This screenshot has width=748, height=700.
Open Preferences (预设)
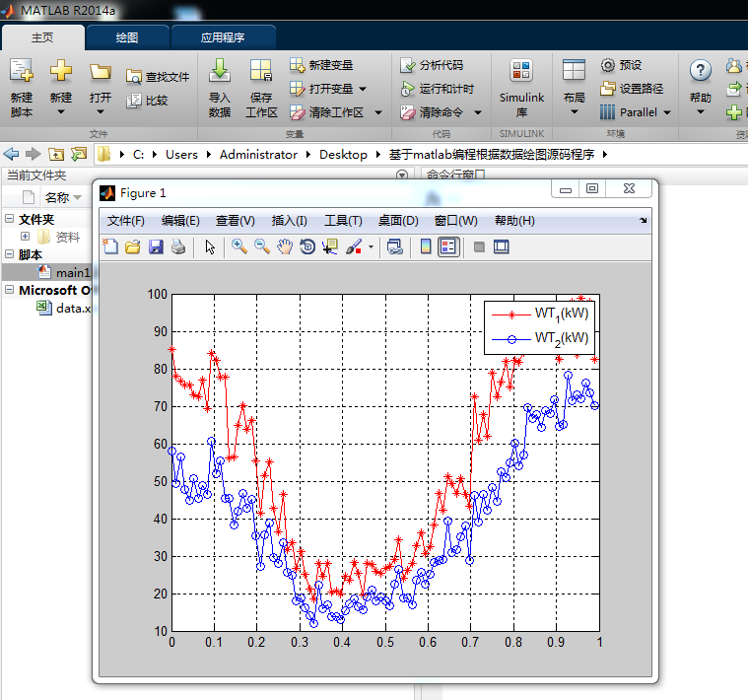[x=621, y=65]
